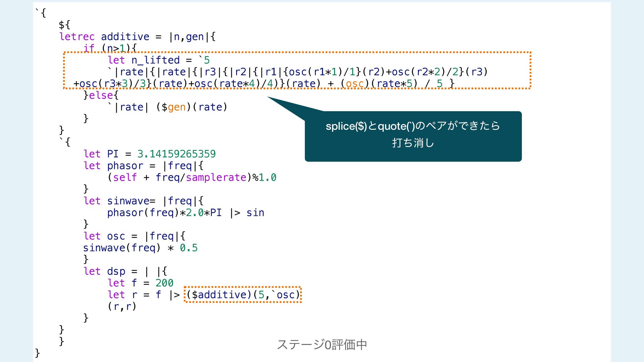The width and height of the screenshot is (644, 362).
Task: Click the PI value 3.14159265359
Action: 176,154
